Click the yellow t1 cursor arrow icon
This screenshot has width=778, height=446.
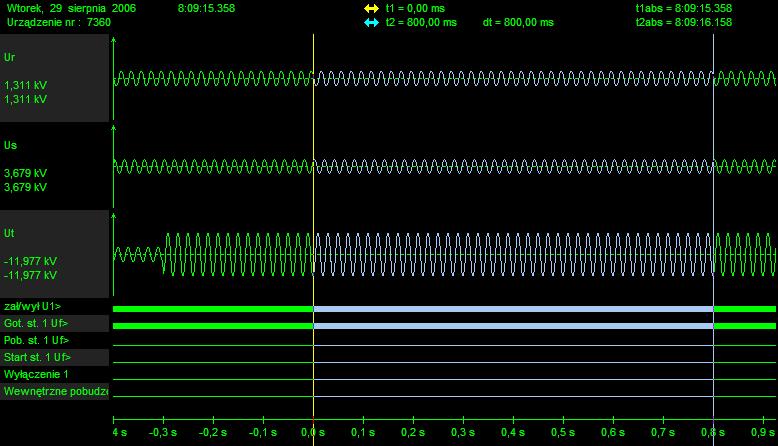click(x=371, y=8)
